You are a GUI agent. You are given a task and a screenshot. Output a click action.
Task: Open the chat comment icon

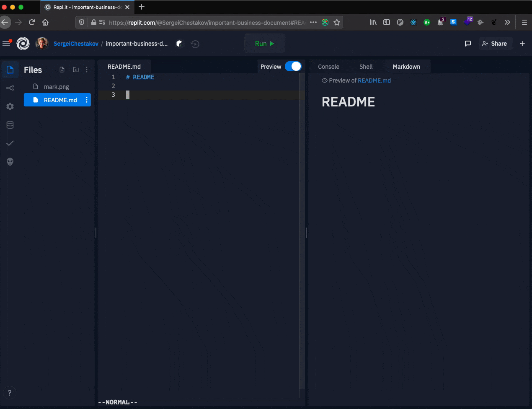pos(468,44)
